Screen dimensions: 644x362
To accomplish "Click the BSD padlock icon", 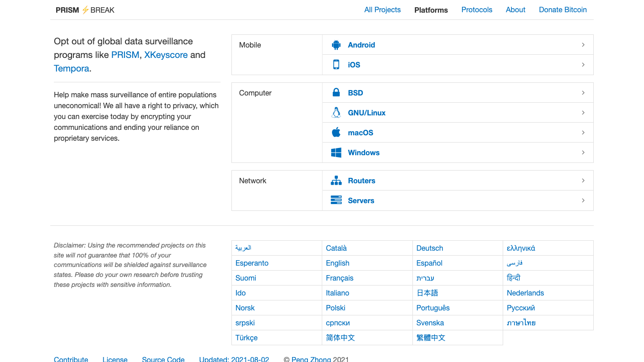I will [x=336, y=93].
